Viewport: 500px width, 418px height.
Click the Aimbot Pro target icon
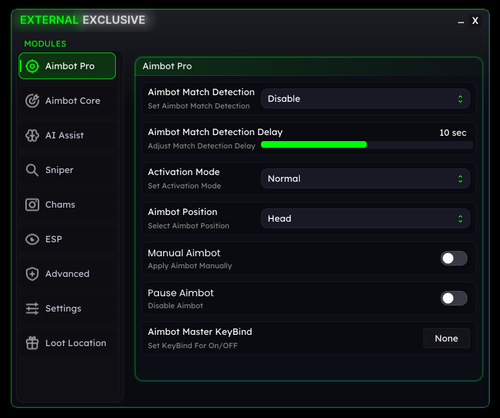32,66
